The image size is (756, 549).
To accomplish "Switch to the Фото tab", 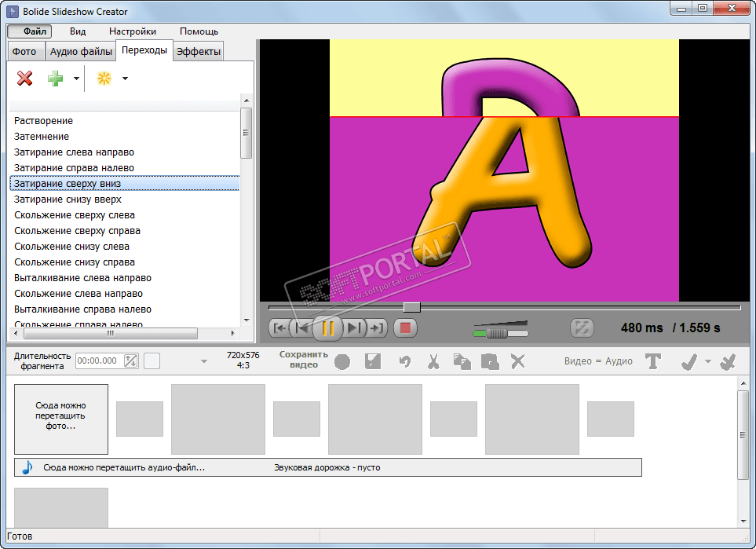I will pos(27,52).
